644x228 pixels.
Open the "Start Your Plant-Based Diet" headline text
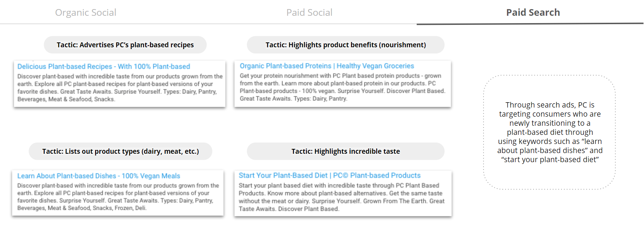point(283,175)
